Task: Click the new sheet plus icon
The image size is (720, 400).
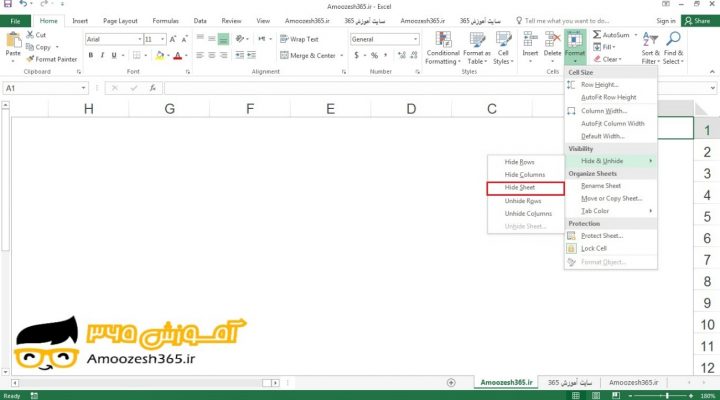Action: (x=451, y=383)
